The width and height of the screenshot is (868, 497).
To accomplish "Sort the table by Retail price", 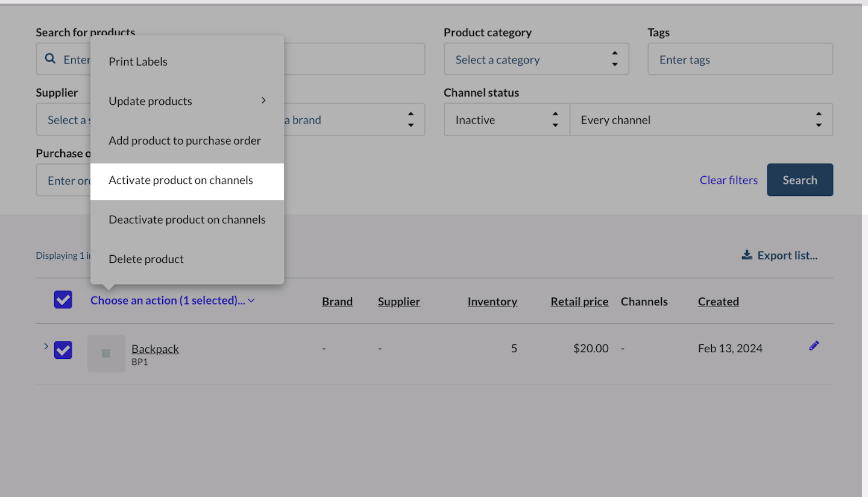I will pyautogui.click(x=579, y=302).
